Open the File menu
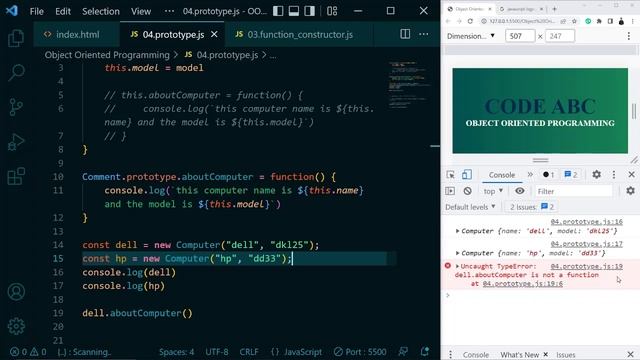This screenshot has width=640, height=360. (x=36, y=11)
